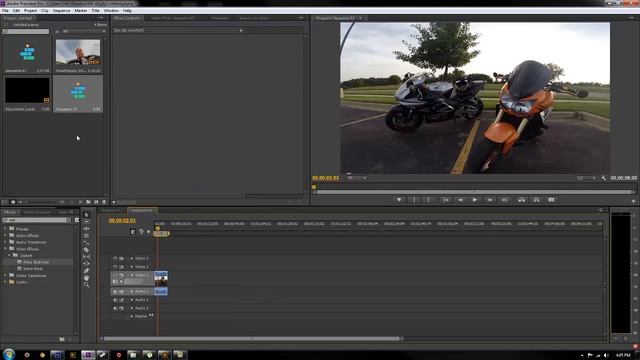Open Program monitor wrench settings
640x360 pixels.
[604, 178]
